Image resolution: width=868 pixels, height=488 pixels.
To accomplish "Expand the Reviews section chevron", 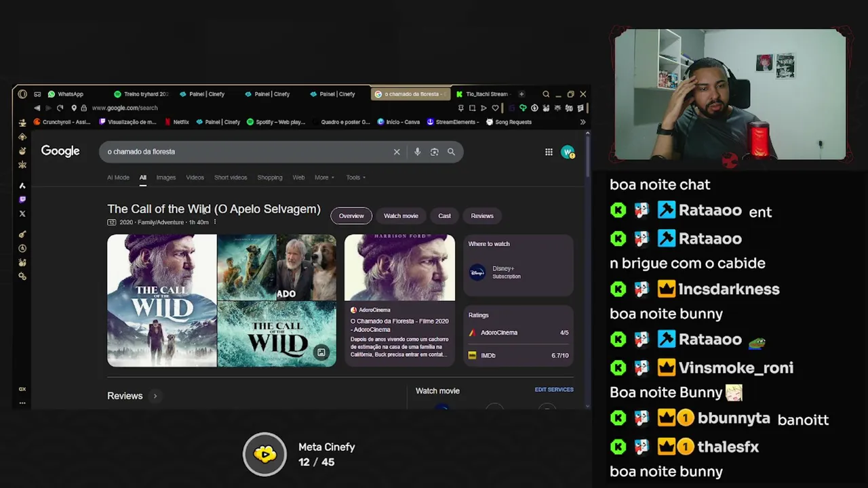I will (155, 396).
